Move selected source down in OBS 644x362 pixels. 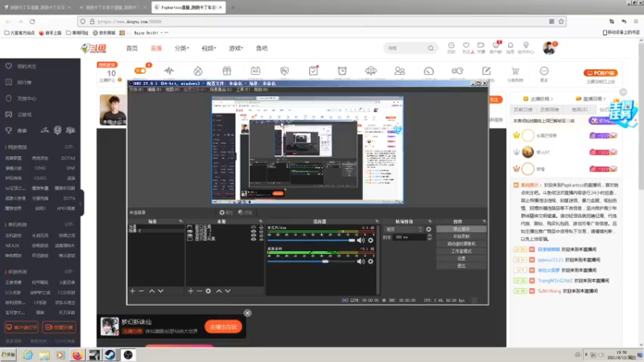228,290
